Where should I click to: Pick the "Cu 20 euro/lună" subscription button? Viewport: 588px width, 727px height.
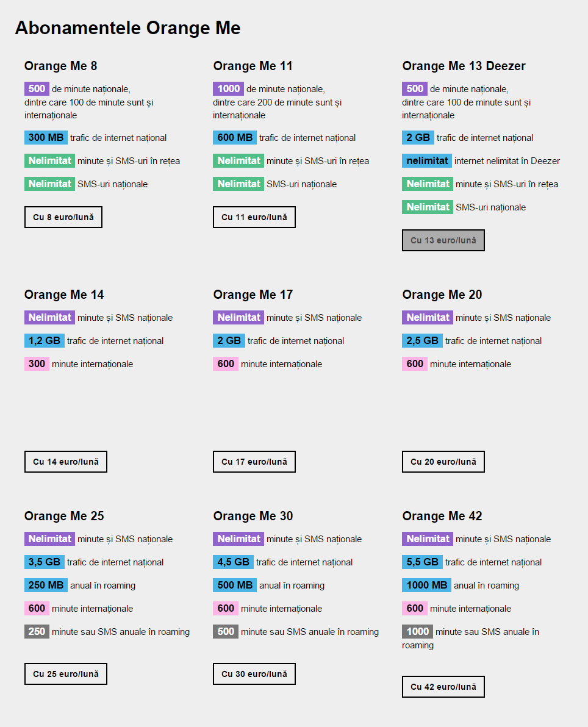pos(443,462)
